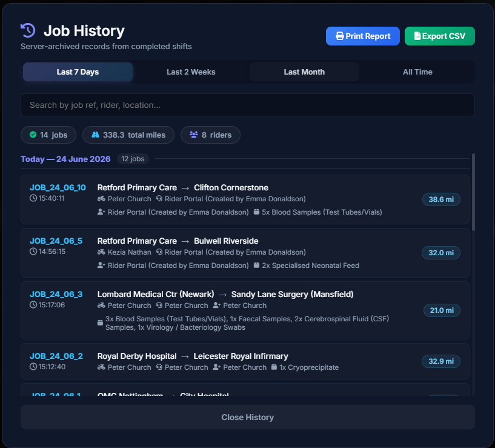Click the Job History clock icon

point(28,31)
